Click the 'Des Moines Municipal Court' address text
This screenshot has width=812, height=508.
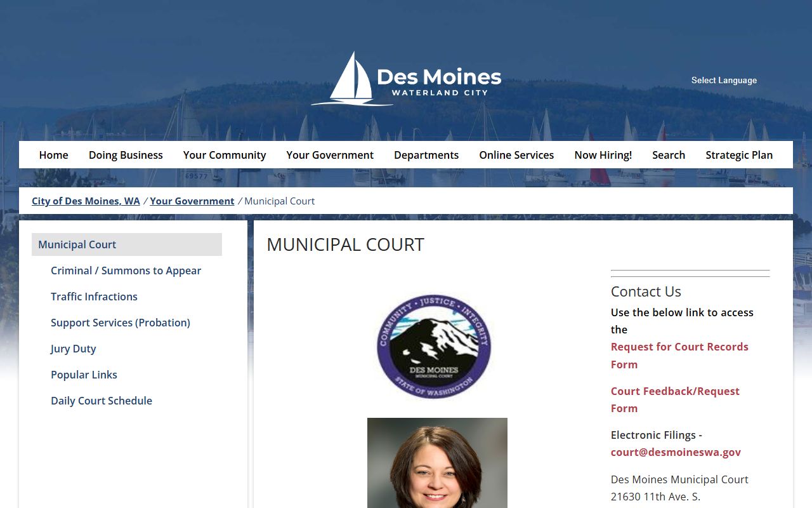tap(679, 479)
